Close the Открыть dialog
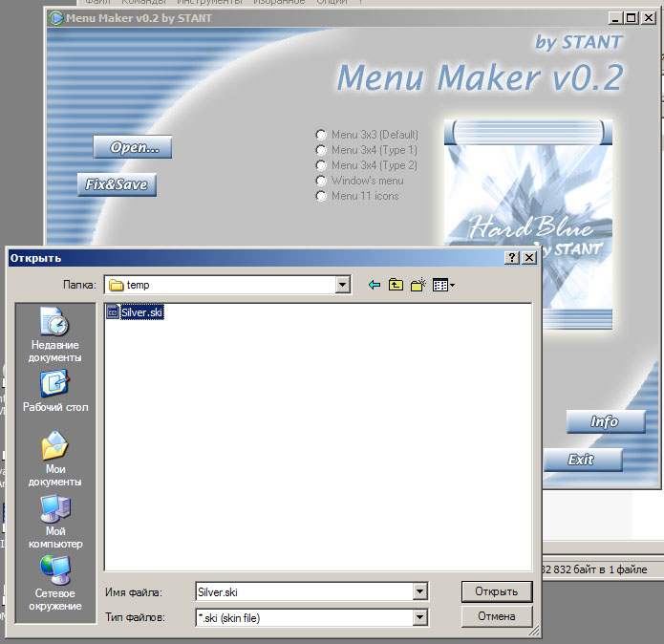 (529, 257)
